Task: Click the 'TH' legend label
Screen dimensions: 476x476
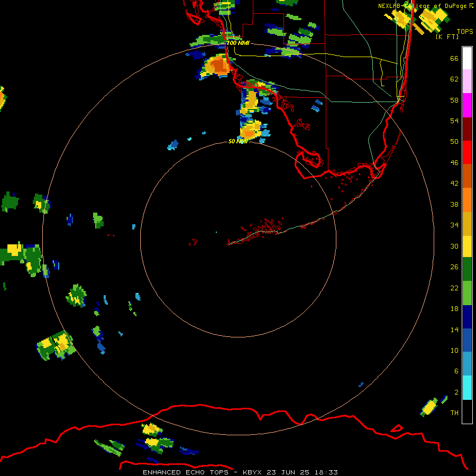Action: pos(454,413)
